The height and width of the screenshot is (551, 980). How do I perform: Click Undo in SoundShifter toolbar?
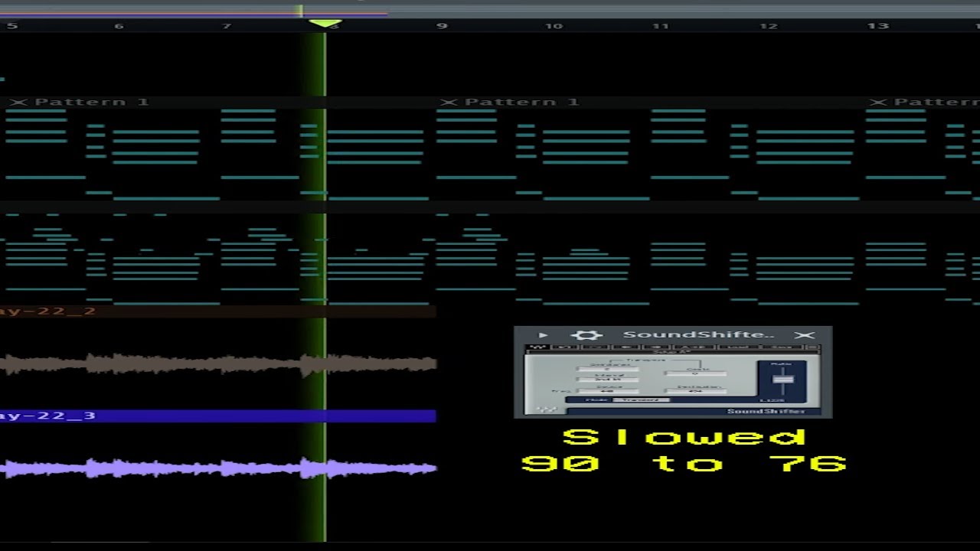pyautogui.click(x=564, y=347)
